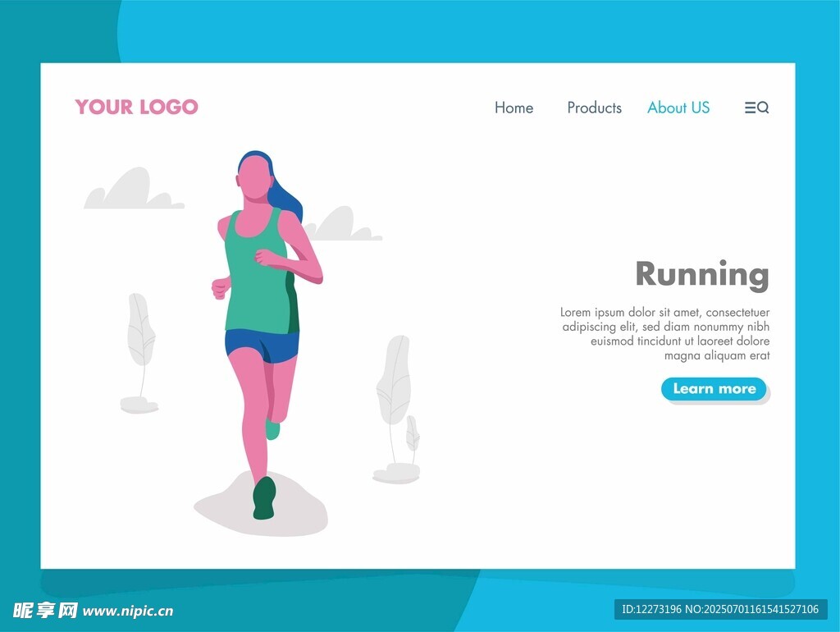
Task: Go to the Products page
Action: [x=594, y=108]
